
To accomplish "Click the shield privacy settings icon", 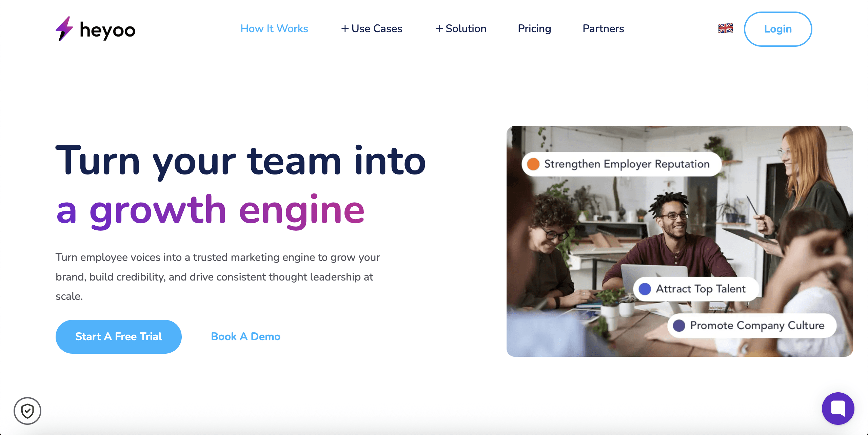I will (27, 411).
